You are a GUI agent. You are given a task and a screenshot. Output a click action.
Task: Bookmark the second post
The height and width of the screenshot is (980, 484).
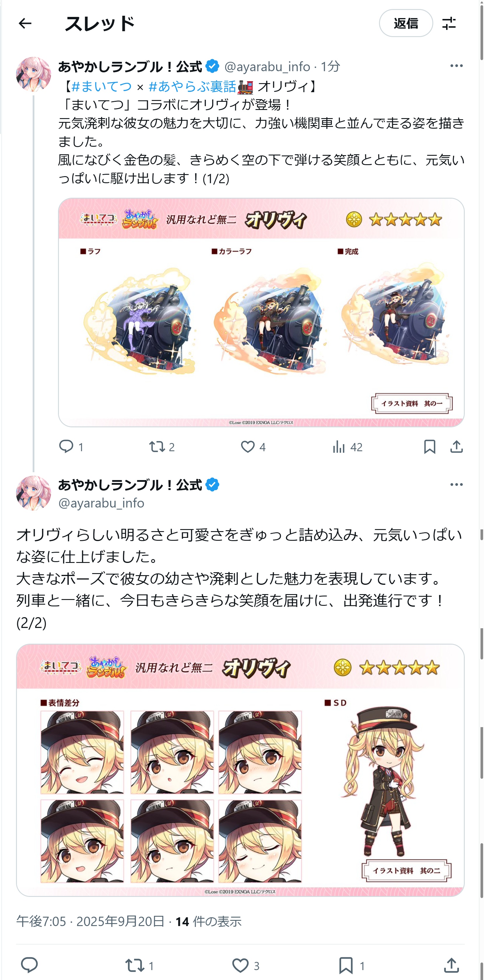[x=352, y=965]
